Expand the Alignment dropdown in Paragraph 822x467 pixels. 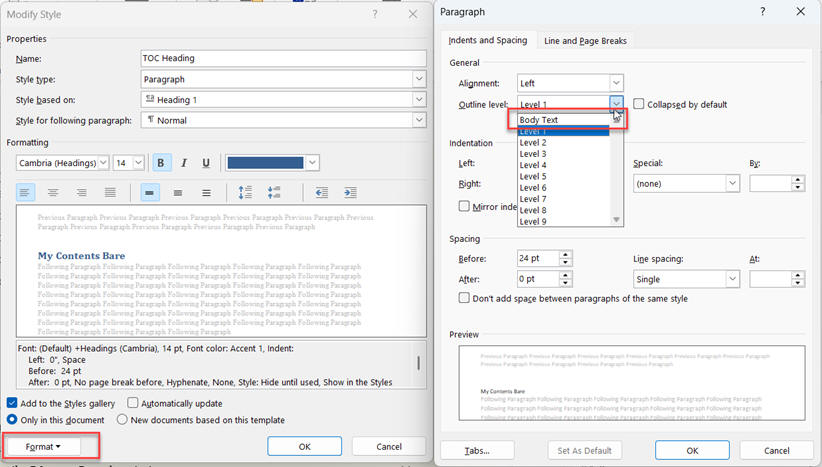tap(617, 83)
